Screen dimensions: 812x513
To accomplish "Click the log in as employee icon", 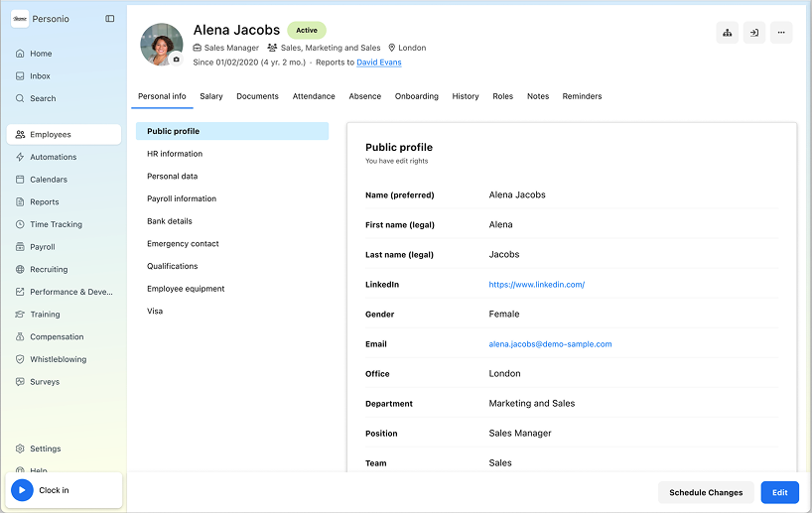I will pos(754,33).
